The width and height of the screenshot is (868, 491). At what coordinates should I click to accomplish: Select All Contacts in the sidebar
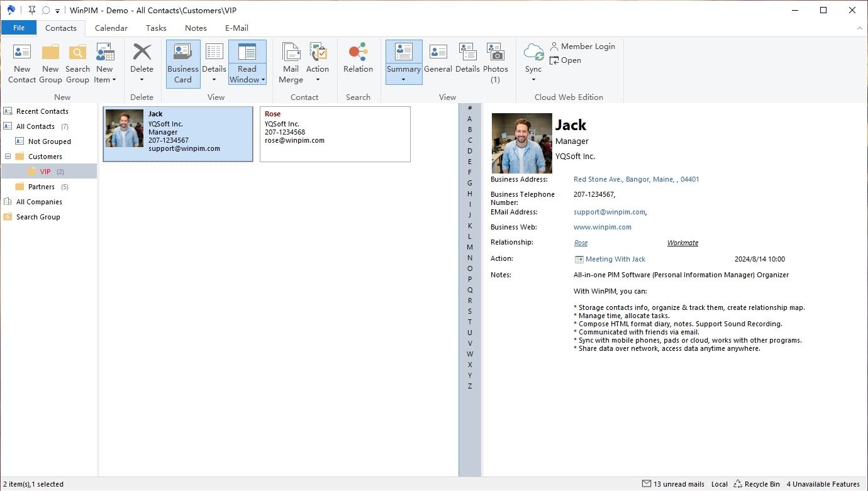35,126
